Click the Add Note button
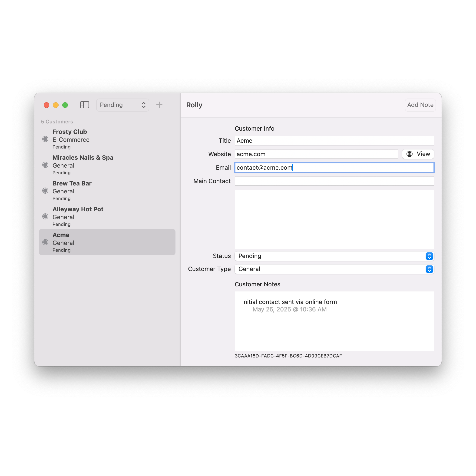Screen dimensions: 476x476 [x=420, y=105]
